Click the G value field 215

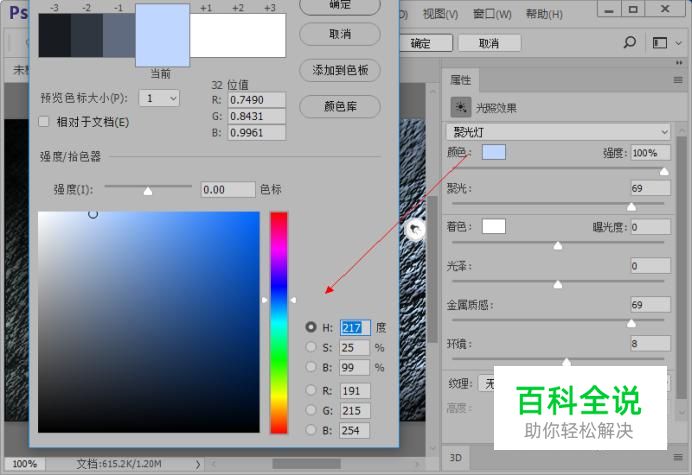tap(355, 411)
